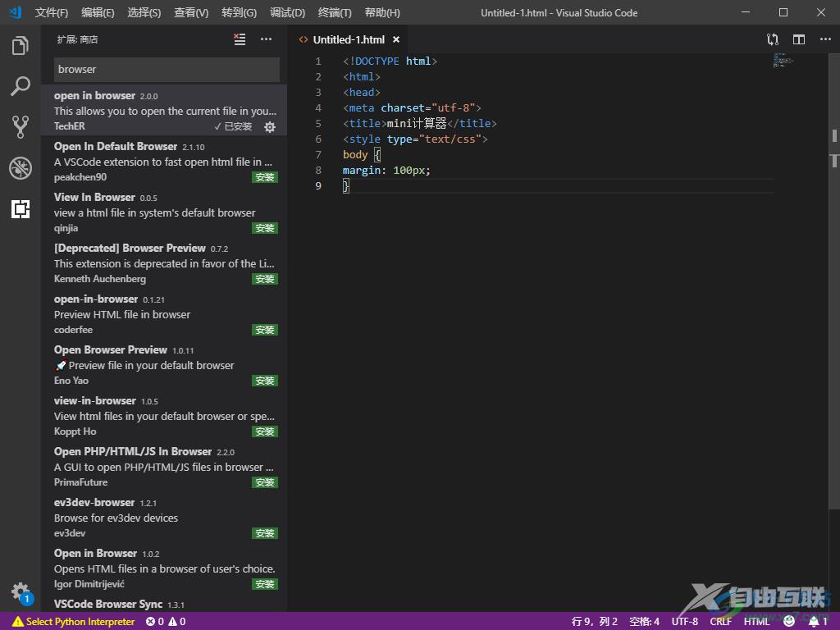The height and width of the screenshot is (630, 840).
Task: Change file encoding UTF-8
Action: click(x=685, y=622)
